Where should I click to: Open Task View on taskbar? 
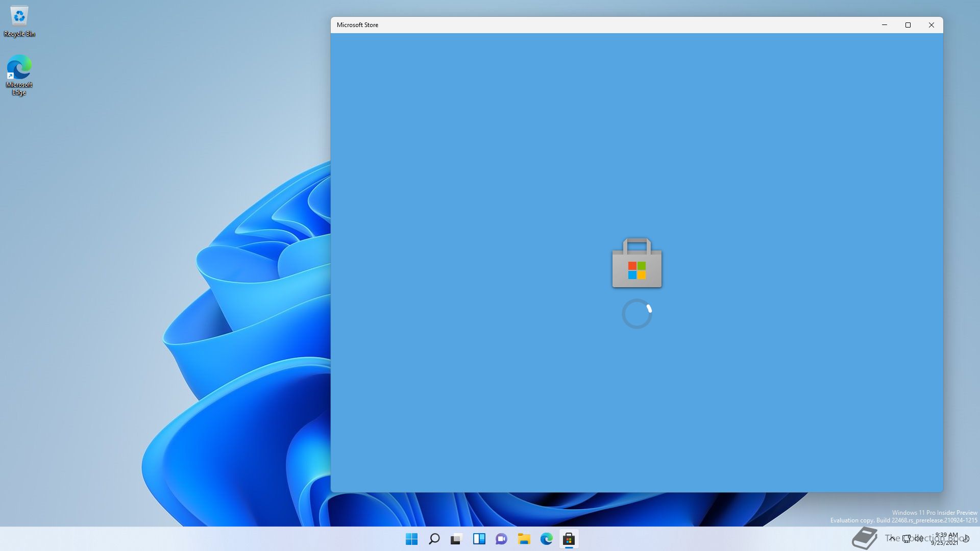tap(456, 539)
